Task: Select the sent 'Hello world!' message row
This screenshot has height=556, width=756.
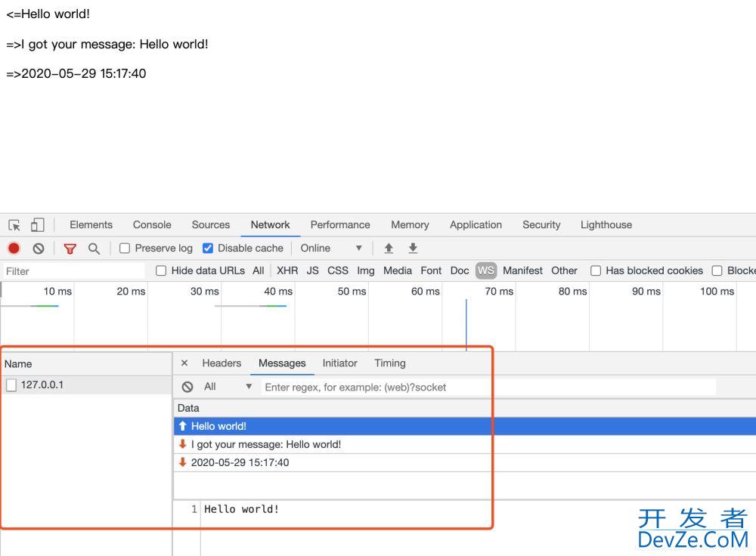Action: (x=464, y=426)
